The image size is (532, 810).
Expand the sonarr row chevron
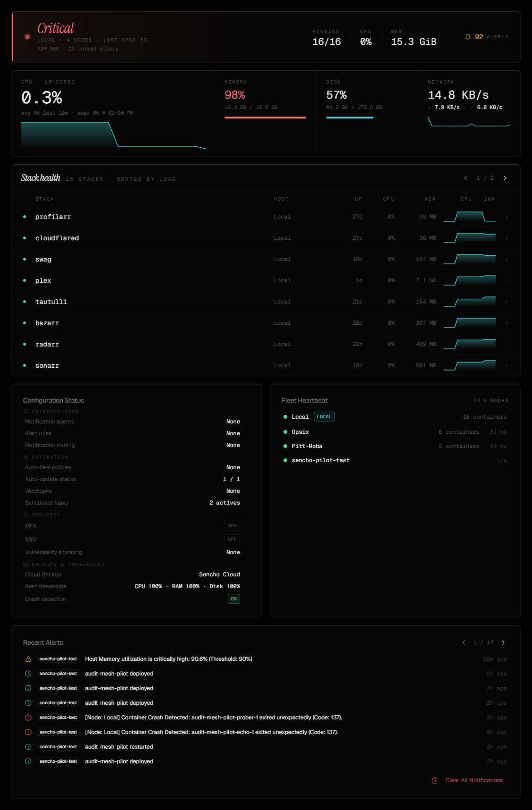tap(507, 365)
